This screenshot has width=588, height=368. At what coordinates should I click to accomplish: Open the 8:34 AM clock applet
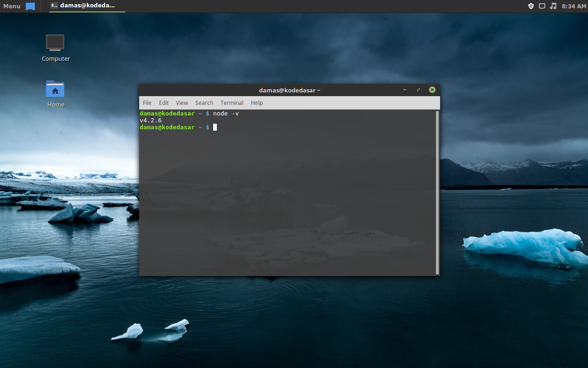(x=574, y=6)
